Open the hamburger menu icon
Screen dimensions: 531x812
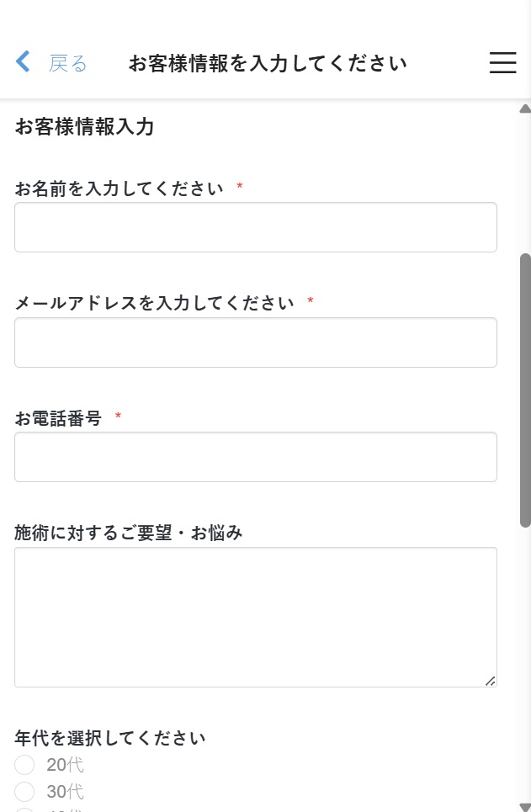502,62
